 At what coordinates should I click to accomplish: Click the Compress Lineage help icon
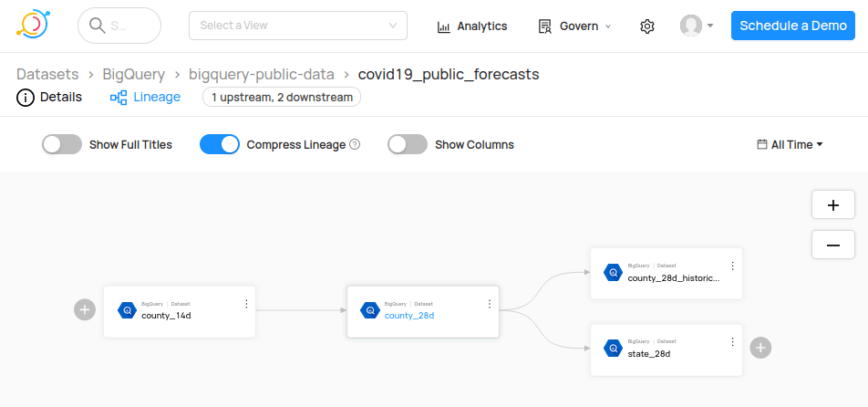[356, 144]
